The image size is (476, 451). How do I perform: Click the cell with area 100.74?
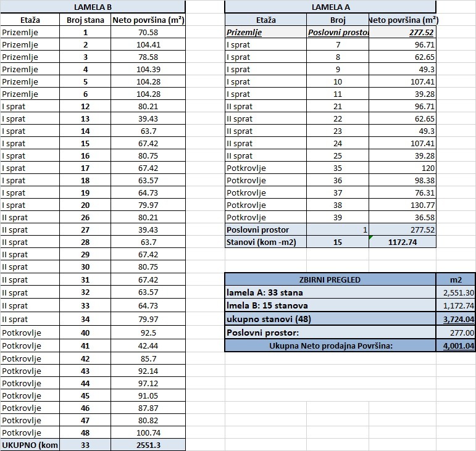click(x=148, y=432)
